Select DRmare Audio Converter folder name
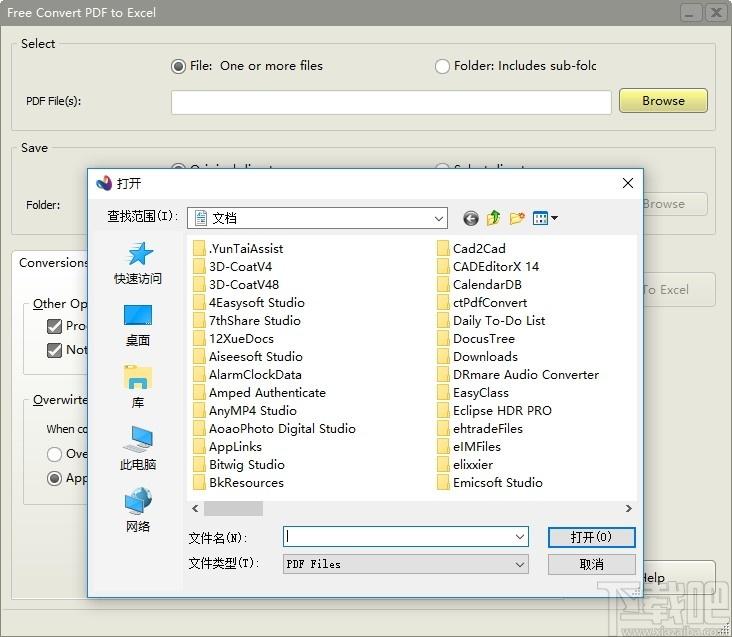732x637 pixels. (x=526, y=375)
